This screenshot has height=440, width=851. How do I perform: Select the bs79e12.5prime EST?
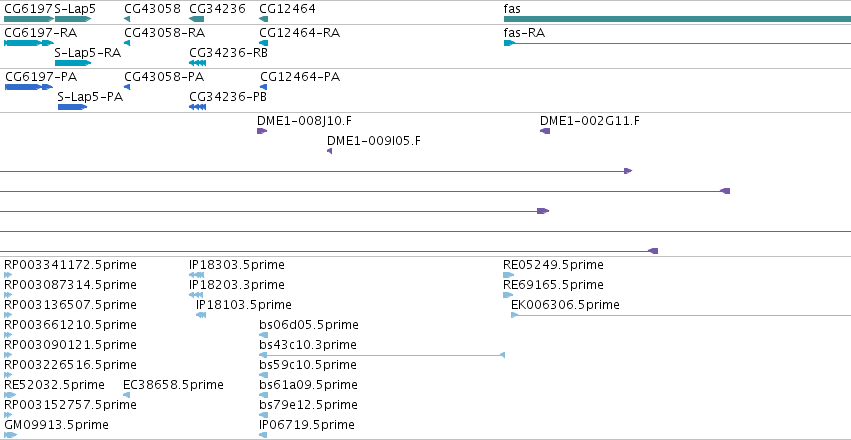(x=264, y=415)
